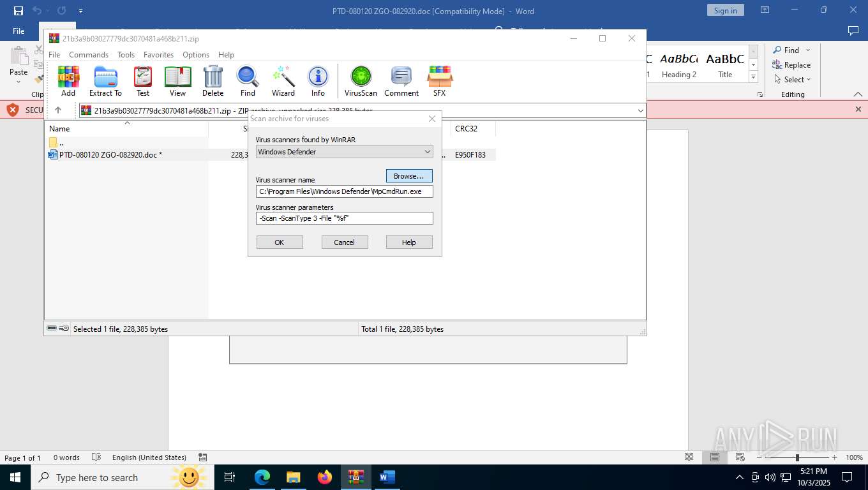Click Word proofing status bar icon
The width and height of the screenshot is (868, 490).
coord(96,457)
